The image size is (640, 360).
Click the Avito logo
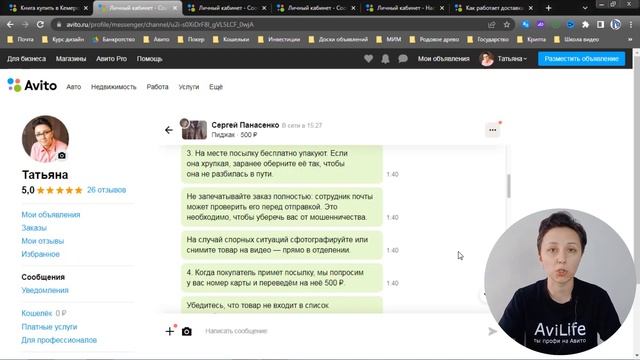tap(32, 85)
